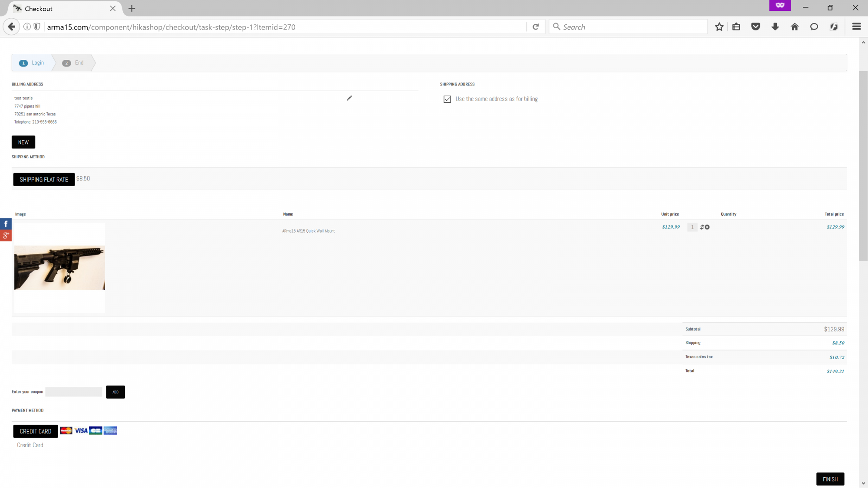Reload the checkout page
This screenshot has height=488, width=868.
click(x=536, y=27)
